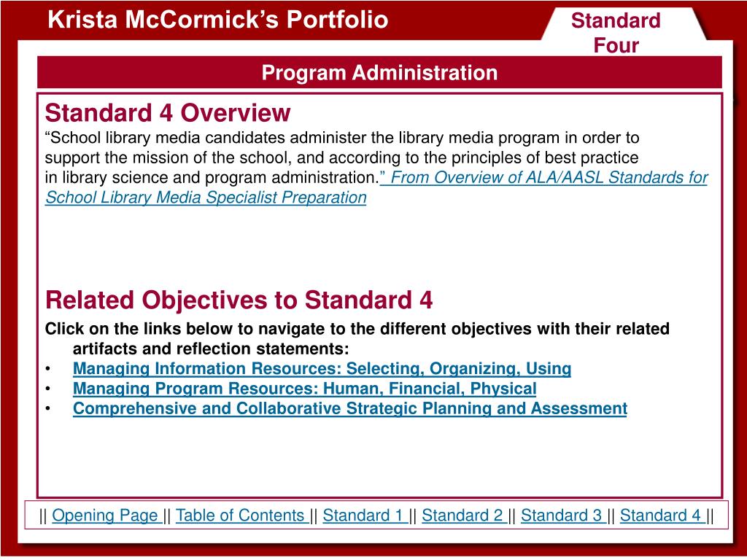Click the School Library Media Specialist Preparation link
This screenshot has width=747, height=560.
coord(206,198)
